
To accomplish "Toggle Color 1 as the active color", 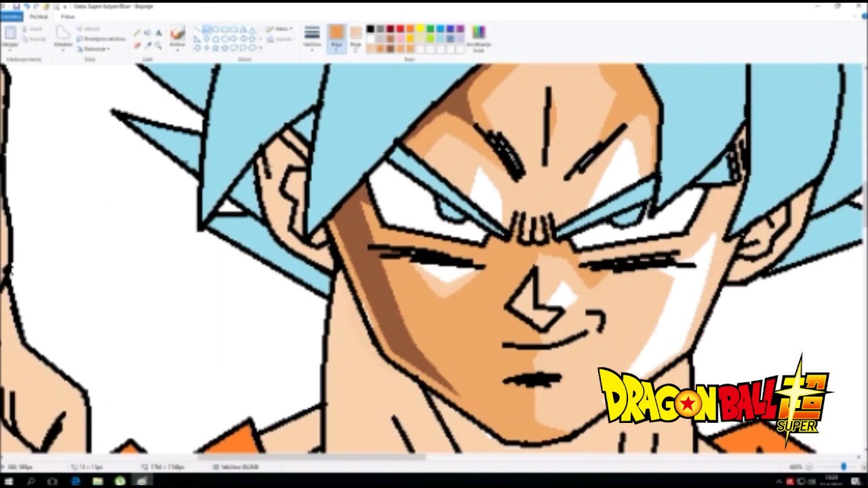I will (338, 33).
